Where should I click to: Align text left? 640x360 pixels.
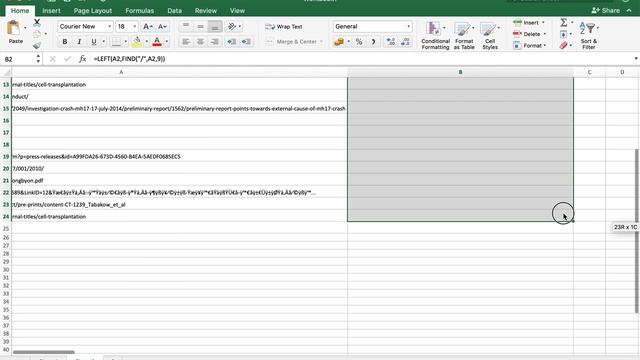[x=186, y=42]
